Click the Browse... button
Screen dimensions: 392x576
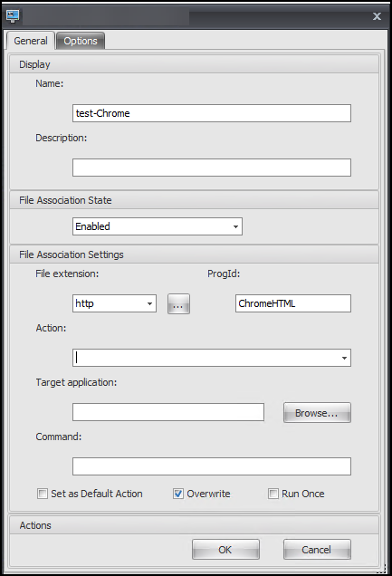[317, 413]
